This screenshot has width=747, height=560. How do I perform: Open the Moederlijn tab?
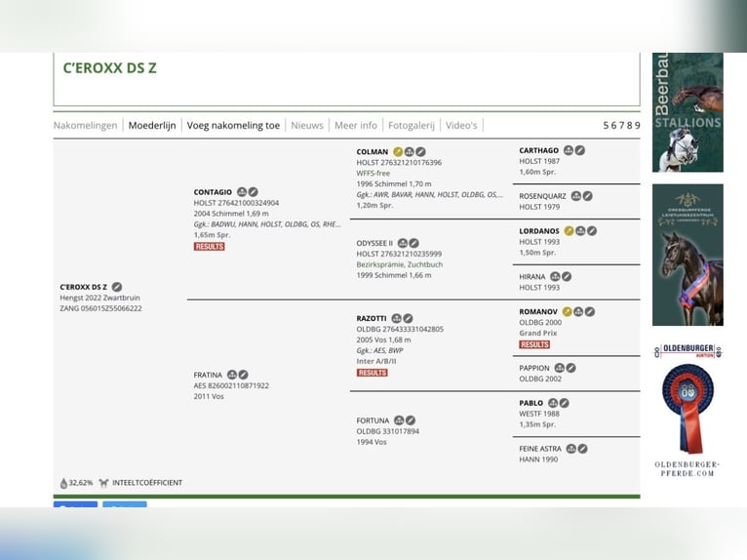tap(152, 126)
